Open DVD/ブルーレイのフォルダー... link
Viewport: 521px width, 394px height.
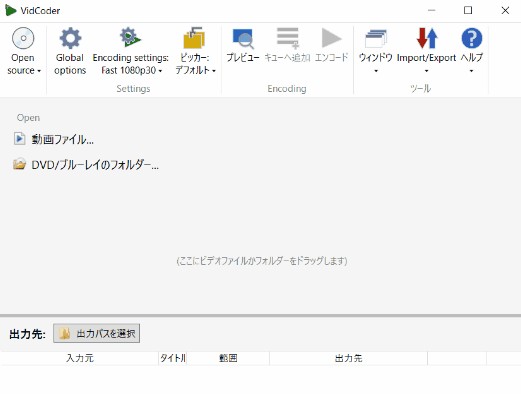click(x=95, y=164)
